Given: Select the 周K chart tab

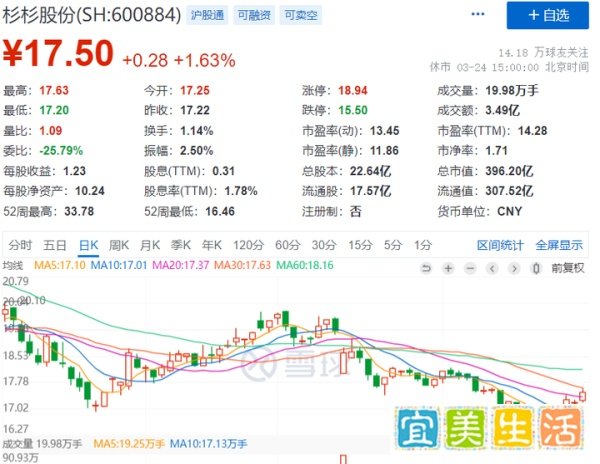Looking at the screenshot, I should click(x=119, y=245).
